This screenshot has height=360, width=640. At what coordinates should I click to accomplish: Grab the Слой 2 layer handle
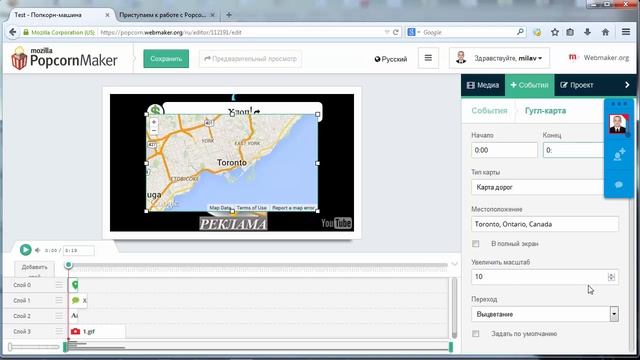click(x=59, y=316)
